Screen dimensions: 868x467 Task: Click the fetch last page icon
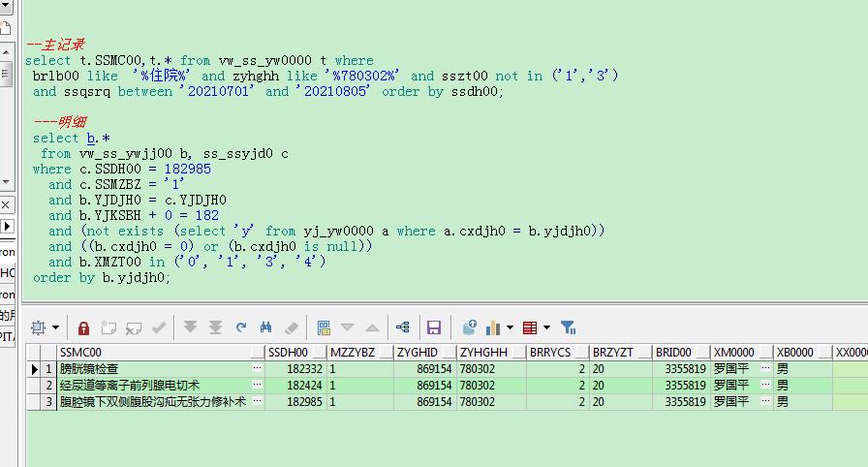(x=215, y=327)
